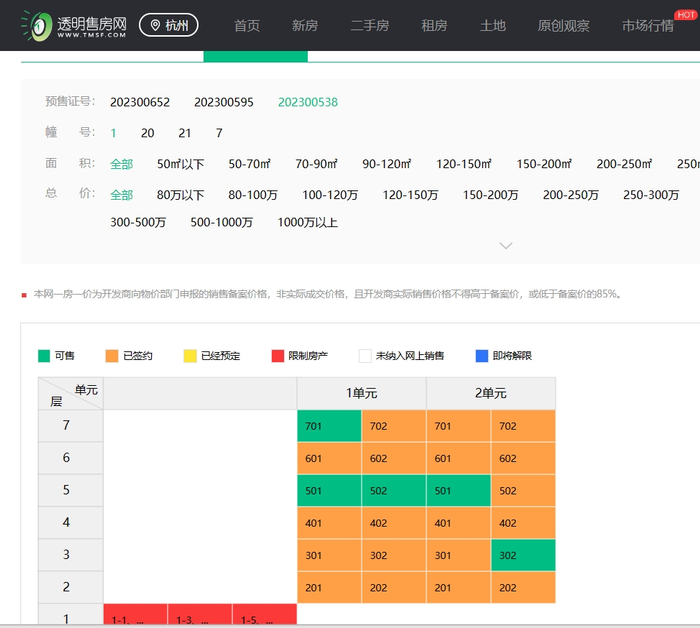The width and height of the screenshot is (700, 628).
Task: Expand the filter panel chevron
Action: (506, 246)
